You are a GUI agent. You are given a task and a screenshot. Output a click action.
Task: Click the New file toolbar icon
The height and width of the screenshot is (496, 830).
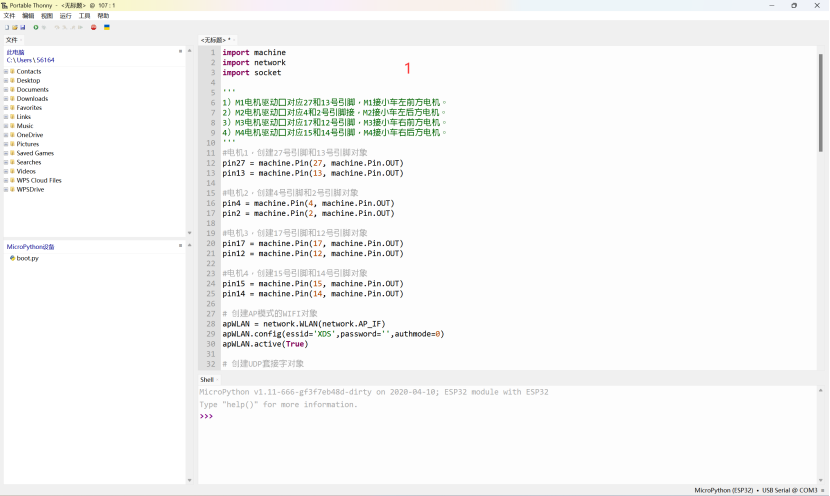7,28
